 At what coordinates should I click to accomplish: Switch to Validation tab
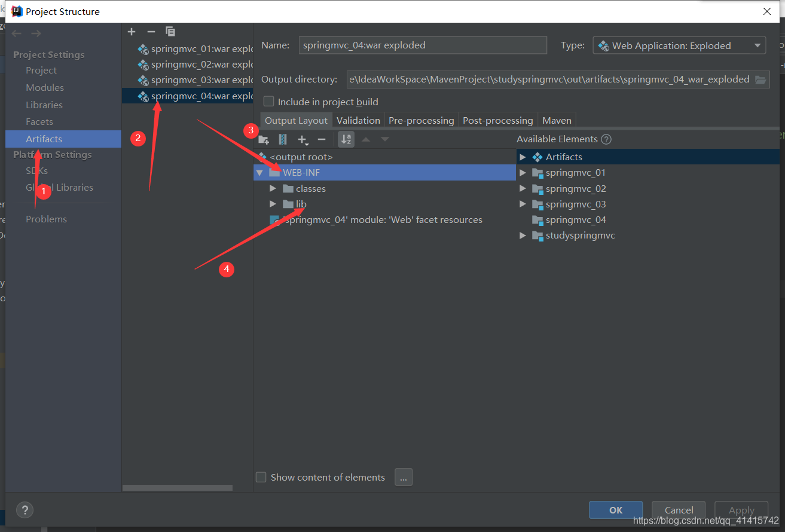tap(358, 120)
